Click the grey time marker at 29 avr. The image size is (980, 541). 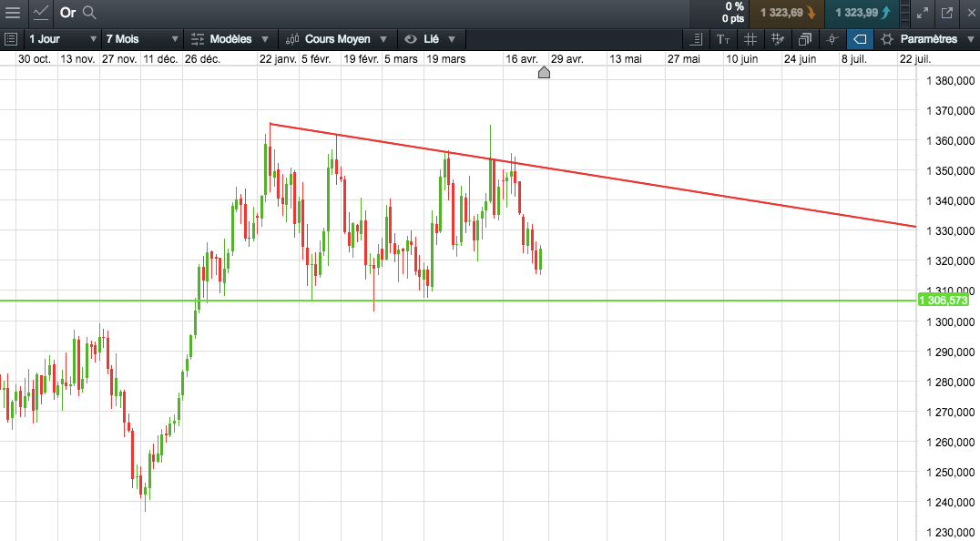coord(544,73)
